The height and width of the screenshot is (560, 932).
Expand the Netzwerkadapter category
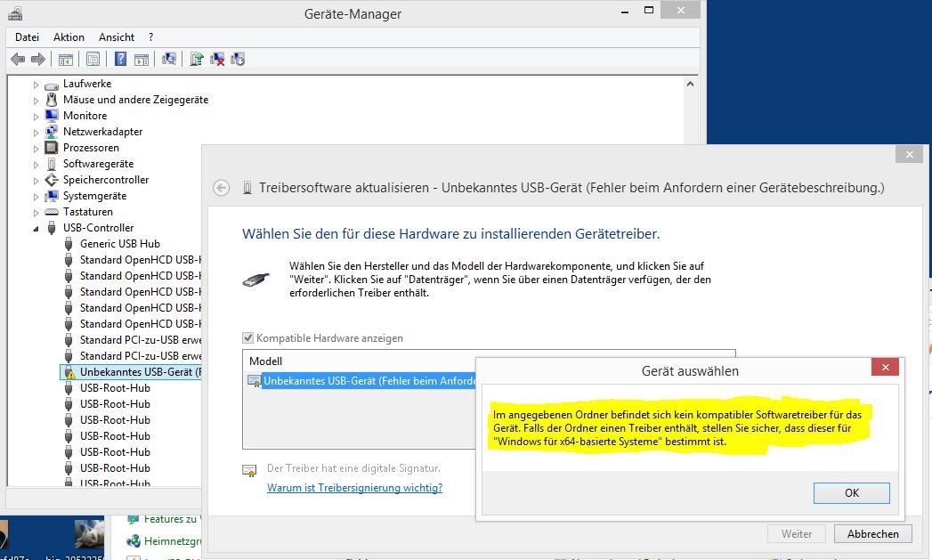(36, 132)
